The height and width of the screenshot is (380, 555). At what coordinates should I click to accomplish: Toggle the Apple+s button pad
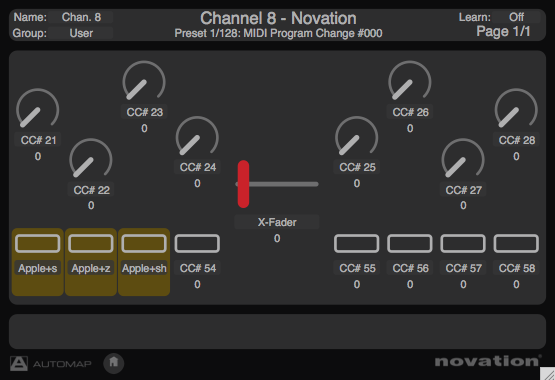point(38,243)
